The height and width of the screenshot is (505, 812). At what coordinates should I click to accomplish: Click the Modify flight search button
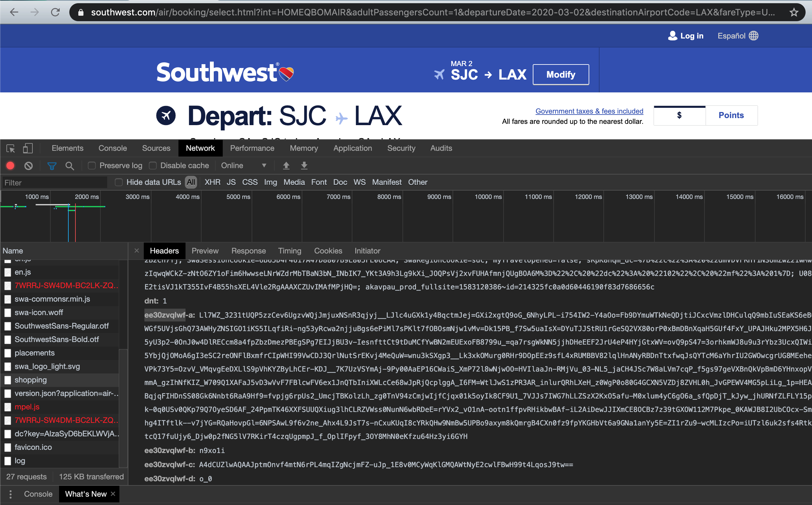pos(561,74)
